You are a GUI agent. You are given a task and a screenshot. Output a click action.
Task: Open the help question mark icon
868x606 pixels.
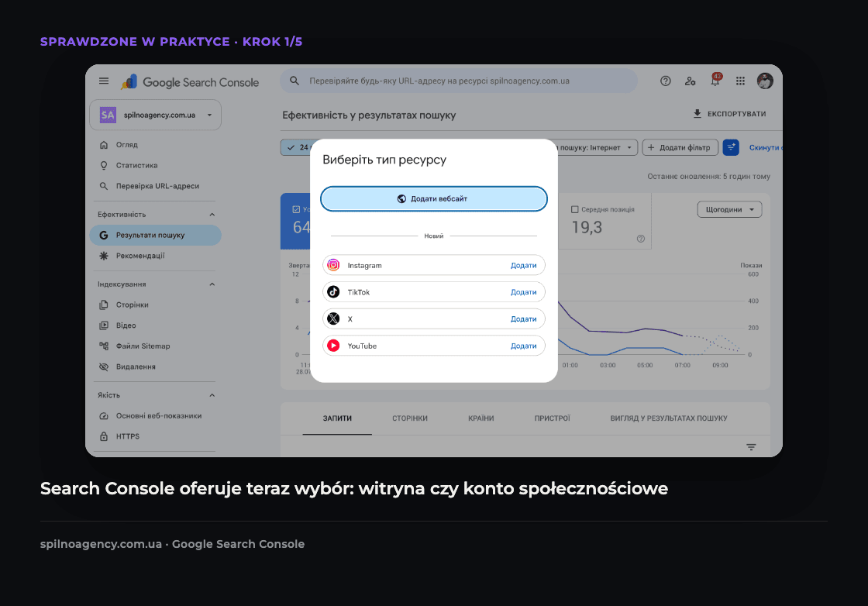point(666,81)
